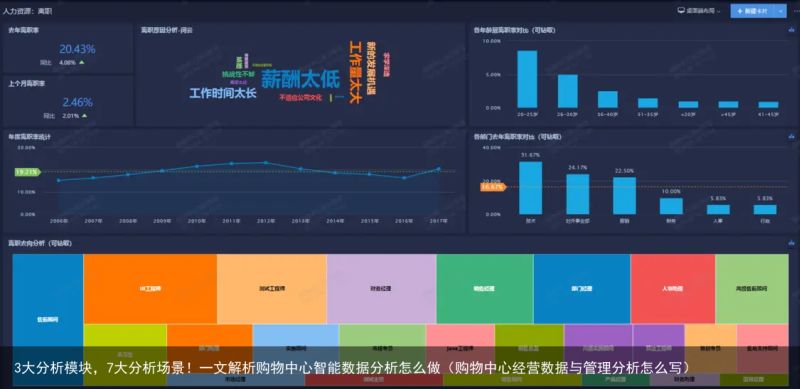Viewport: 800px width, 389px height.
Task: Click the 去年离职率 card title
Action: (23, 30)
